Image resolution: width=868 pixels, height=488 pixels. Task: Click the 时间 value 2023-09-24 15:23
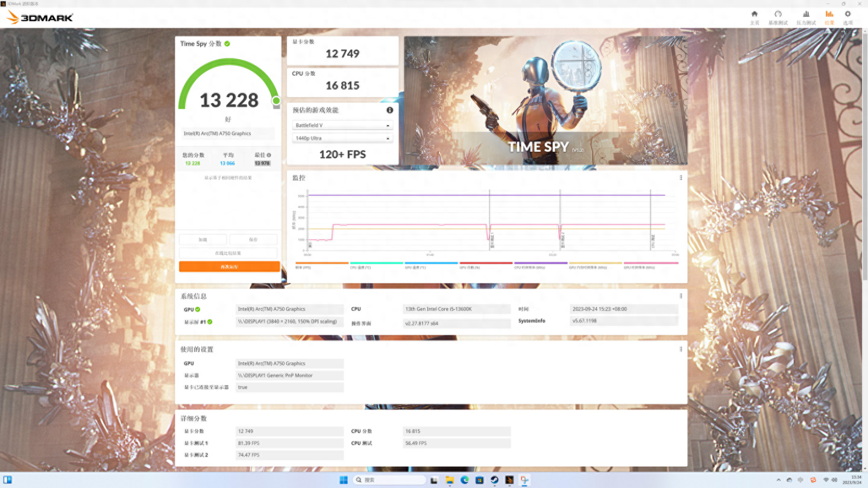click(x=624, y=309)
